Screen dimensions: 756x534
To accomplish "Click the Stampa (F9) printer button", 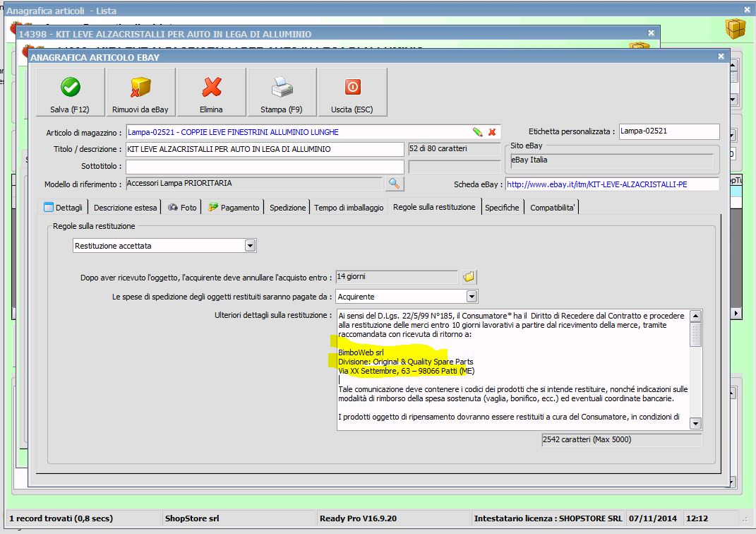I will click(282, 92).
